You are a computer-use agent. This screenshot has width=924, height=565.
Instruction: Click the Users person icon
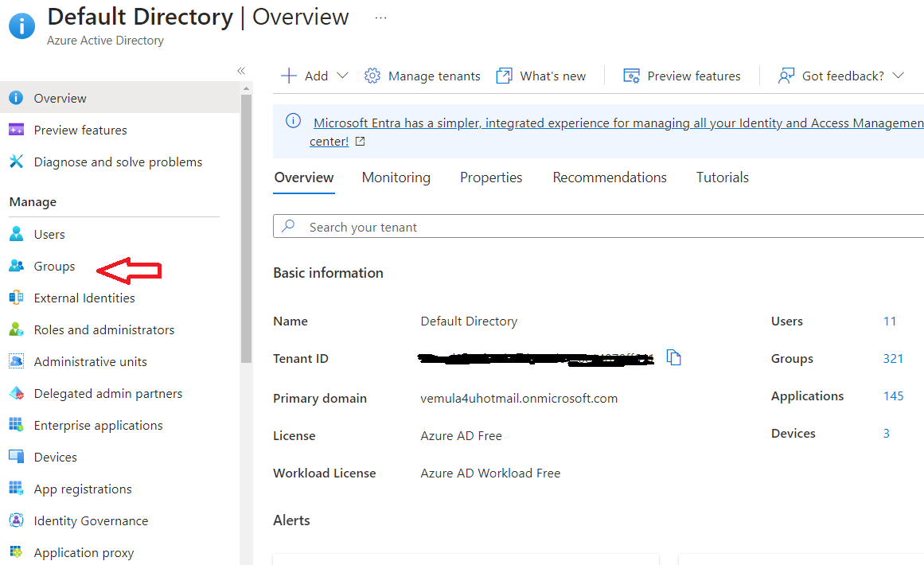pyautogui.click(x=17, y=234)
